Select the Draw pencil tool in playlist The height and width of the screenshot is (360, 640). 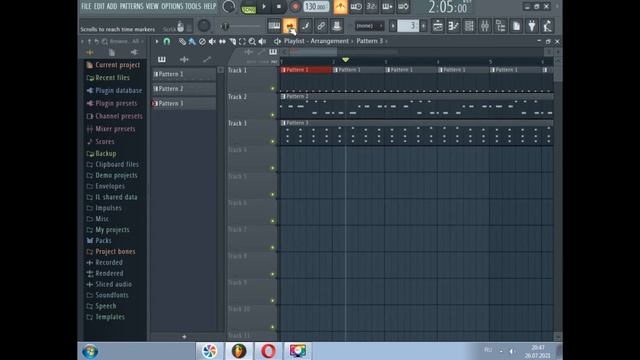point(182,41)
